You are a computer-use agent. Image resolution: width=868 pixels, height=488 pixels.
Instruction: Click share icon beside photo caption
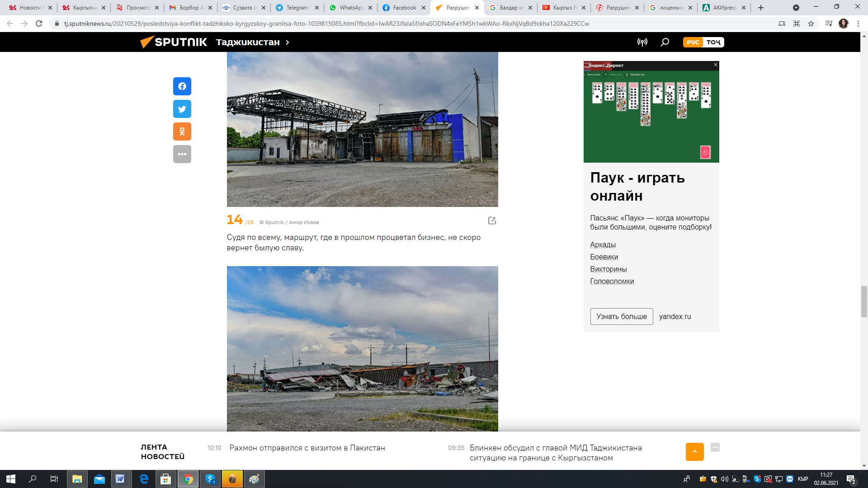(492, 221)
